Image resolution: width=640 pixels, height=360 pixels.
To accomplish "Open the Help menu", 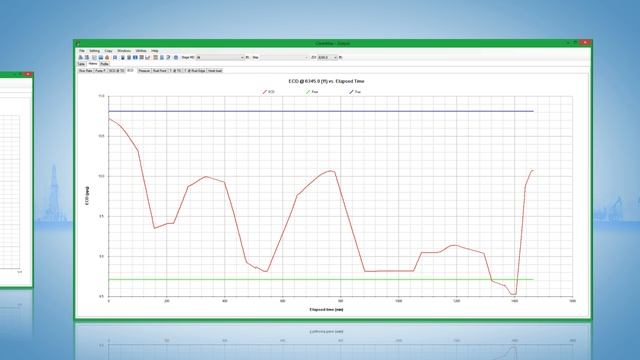I will tap(155, 51).
